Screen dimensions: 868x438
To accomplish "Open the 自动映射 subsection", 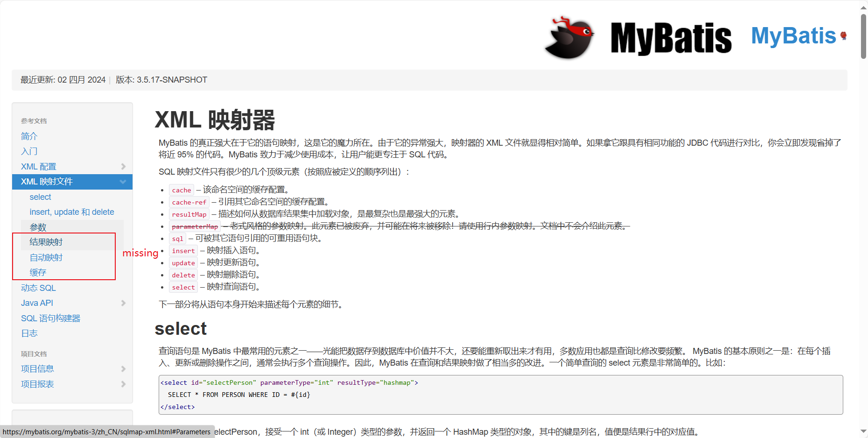I will (x=46, y=258).
